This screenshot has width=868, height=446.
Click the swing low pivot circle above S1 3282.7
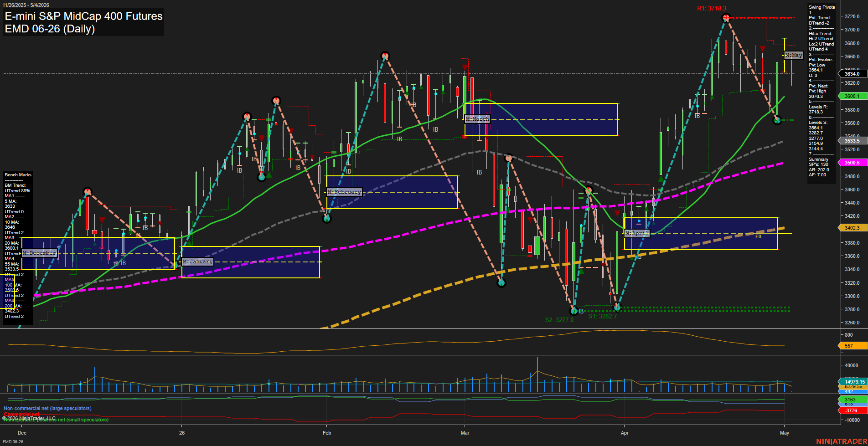617,308
